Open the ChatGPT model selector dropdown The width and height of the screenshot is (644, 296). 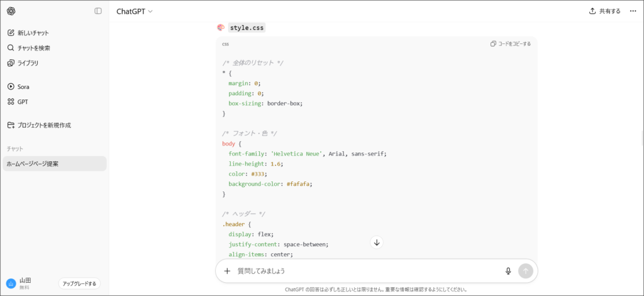135,11
